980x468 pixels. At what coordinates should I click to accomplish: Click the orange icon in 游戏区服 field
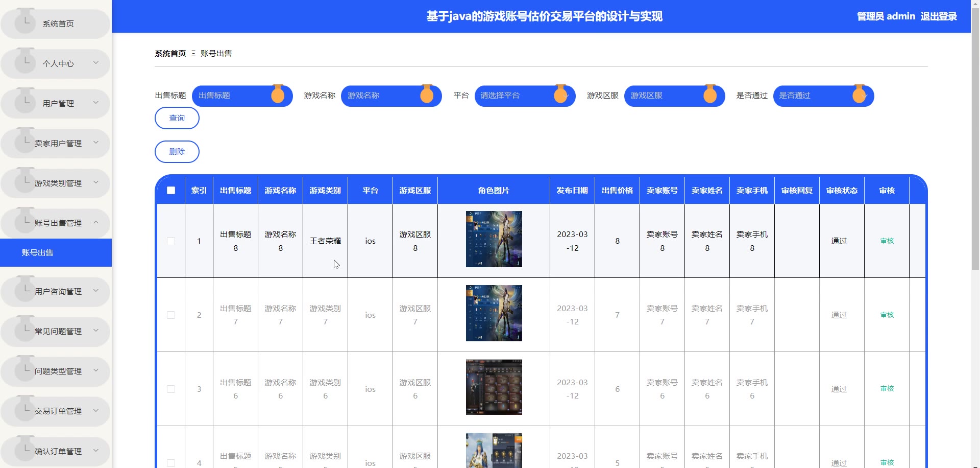710,94
